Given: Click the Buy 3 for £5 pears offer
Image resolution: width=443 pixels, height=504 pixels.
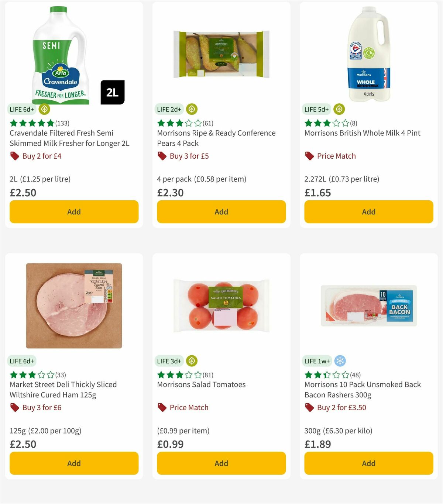Looking at the screenshot, I should pyautogui.click(x=189, y=156).
